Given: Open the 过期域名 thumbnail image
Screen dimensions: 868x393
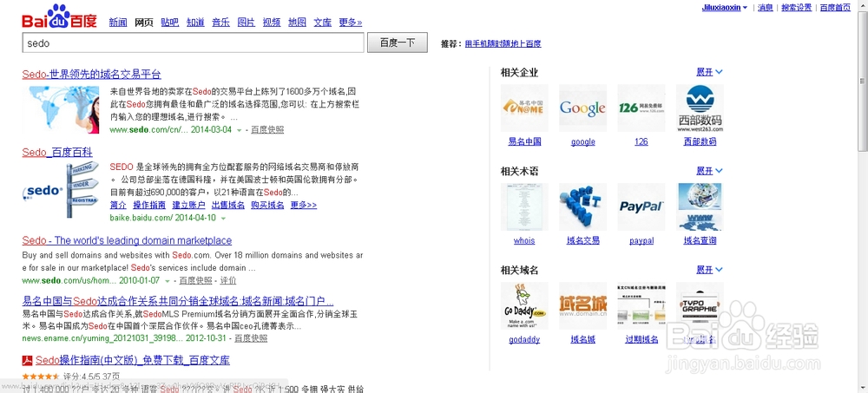Looking at the screenshot, I should click(641, 306).
